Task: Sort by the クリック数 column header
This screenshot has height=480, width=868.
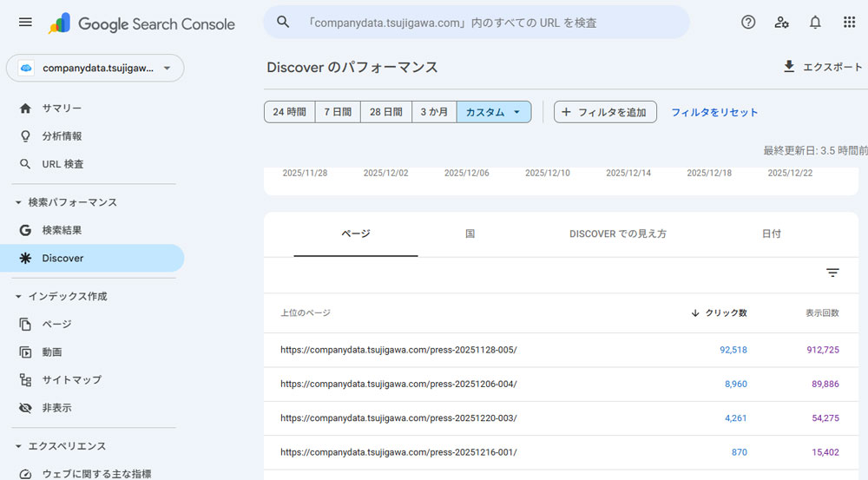Action: point(726,312)
